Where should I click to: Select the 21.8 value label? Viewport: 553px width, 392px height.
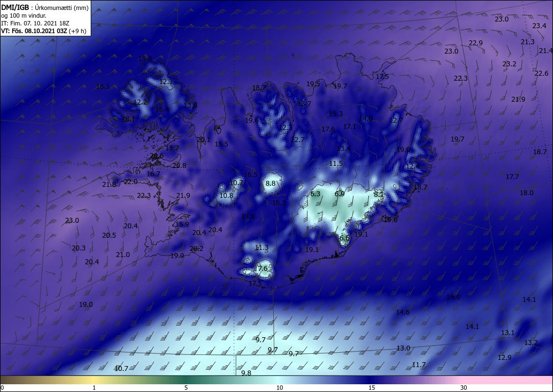[x=109, y=184]
